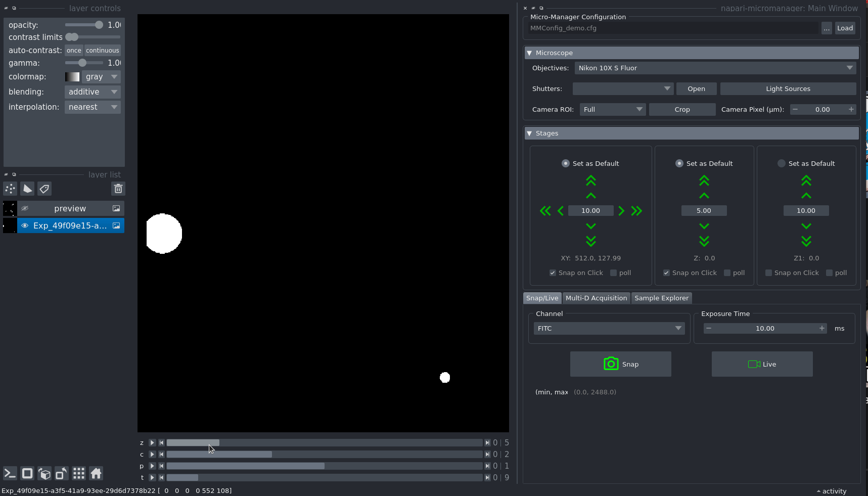The height and width of the screenshot is (496, 868).
Task: Browse config file with ... button
Action: tap(826, 28)
